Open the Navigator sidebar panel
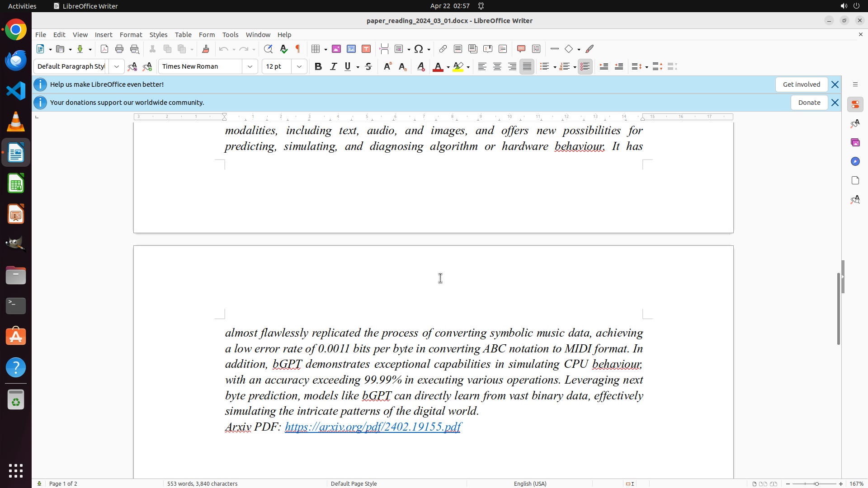 point(855,161)
